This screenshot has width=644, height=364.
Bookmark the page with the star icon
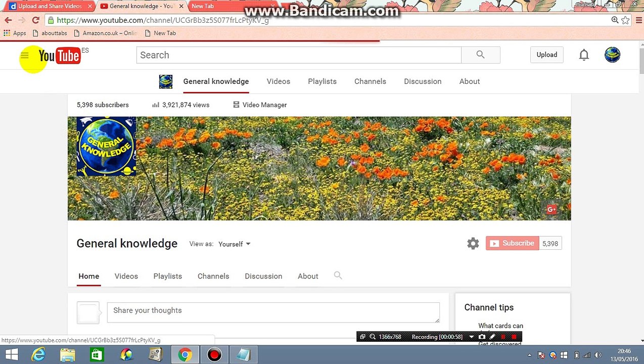(x=625, y=20)
